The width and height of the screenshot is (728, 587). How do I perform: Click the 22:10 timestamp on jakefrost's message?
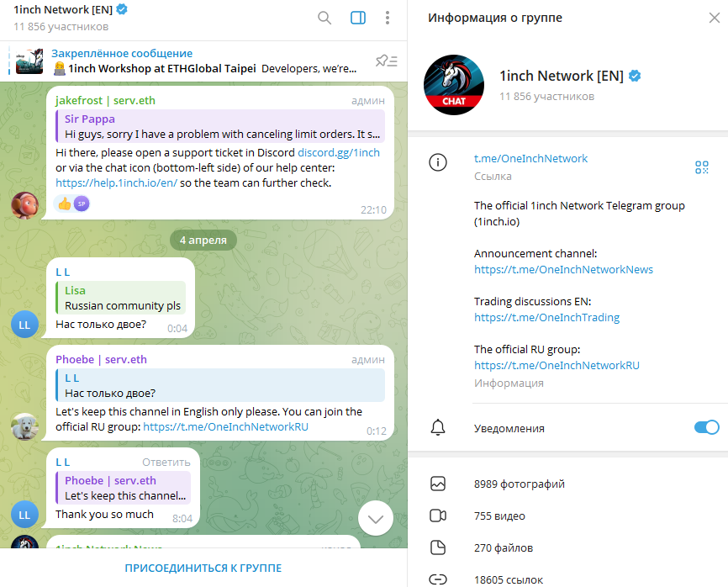coord(374,210)
